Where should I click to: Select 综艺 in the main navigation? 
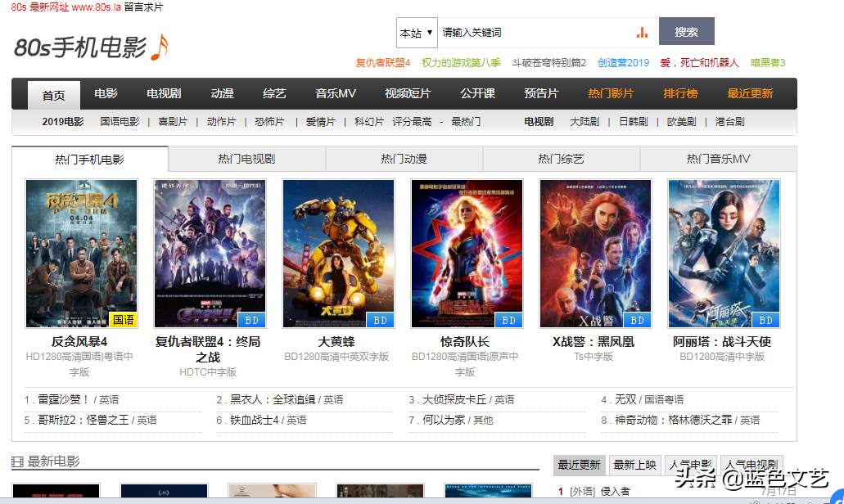click(274, 93)
